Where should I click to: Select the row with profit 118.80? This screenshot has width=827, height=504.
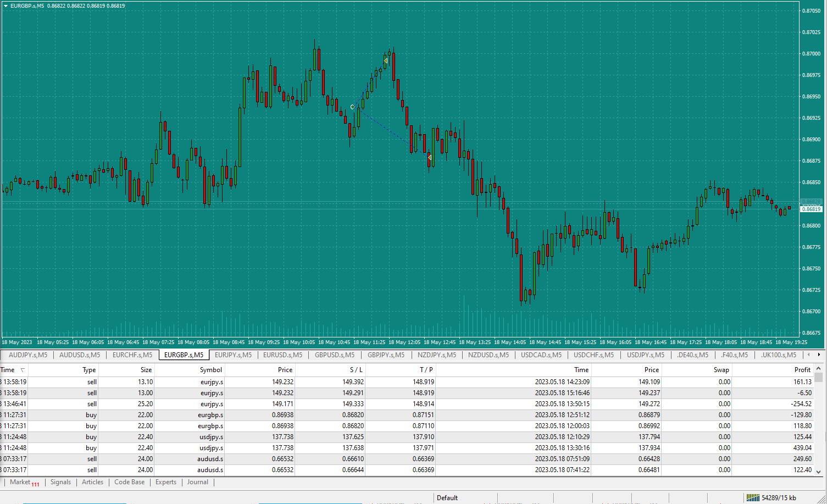click(x=407, y=426)
